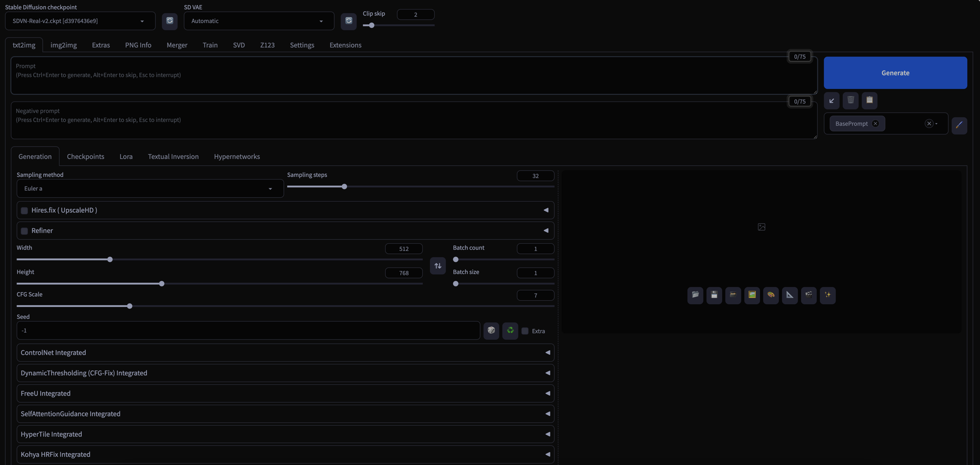Open the Lora tab
Viewport: 980px width, 465px height.
[x=126, y=156]
